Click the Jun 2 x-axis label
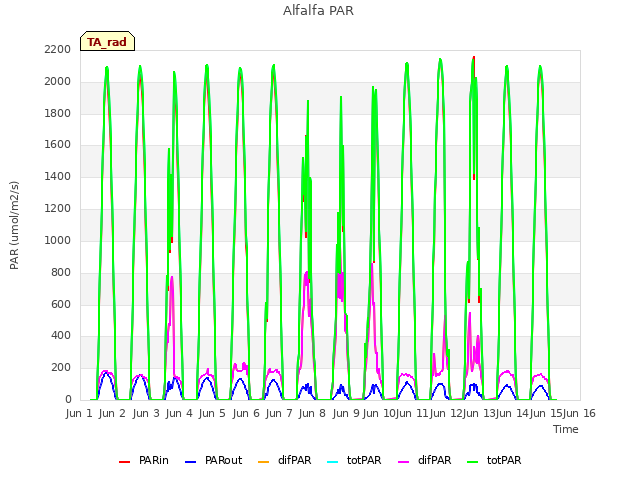640x480 pixels. tap(112, 414)
